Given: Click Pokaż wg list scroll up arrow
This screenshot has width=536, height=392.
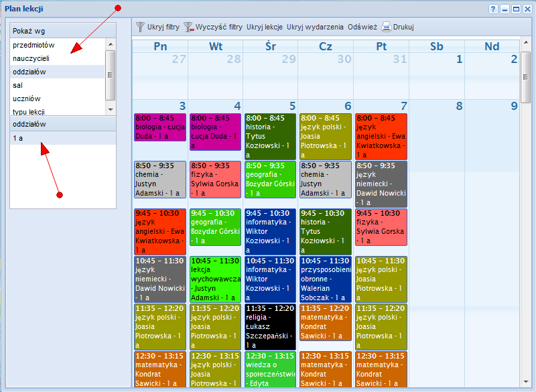Looking at the screenshot, I should (x=111, y=44).
